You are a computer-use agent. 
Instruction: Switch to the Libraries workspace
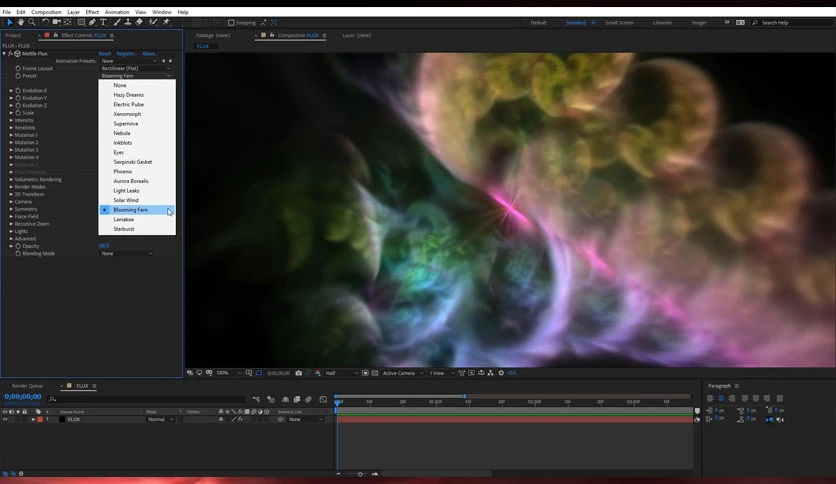tap(662, 23)
